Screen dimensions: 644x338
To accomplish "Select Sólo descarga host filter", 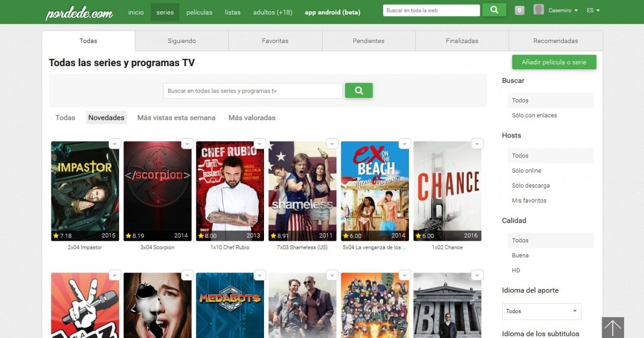I will 530,186.
